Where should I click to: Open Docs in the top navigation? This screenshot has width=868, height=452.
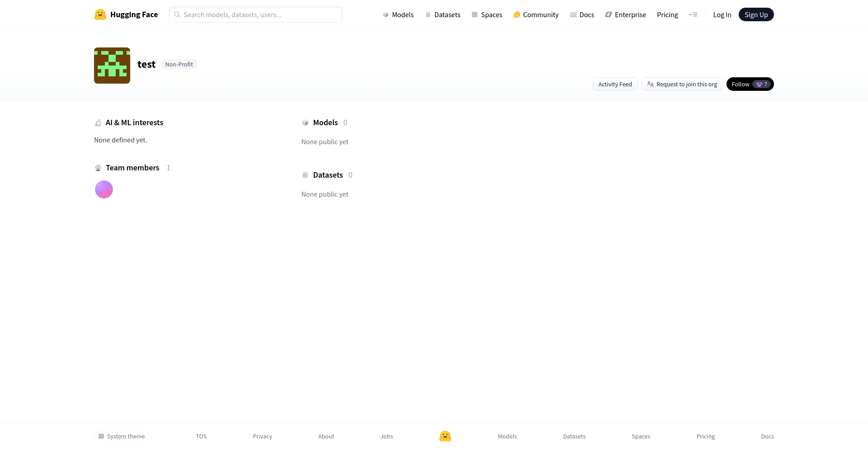tap(582, 14)
